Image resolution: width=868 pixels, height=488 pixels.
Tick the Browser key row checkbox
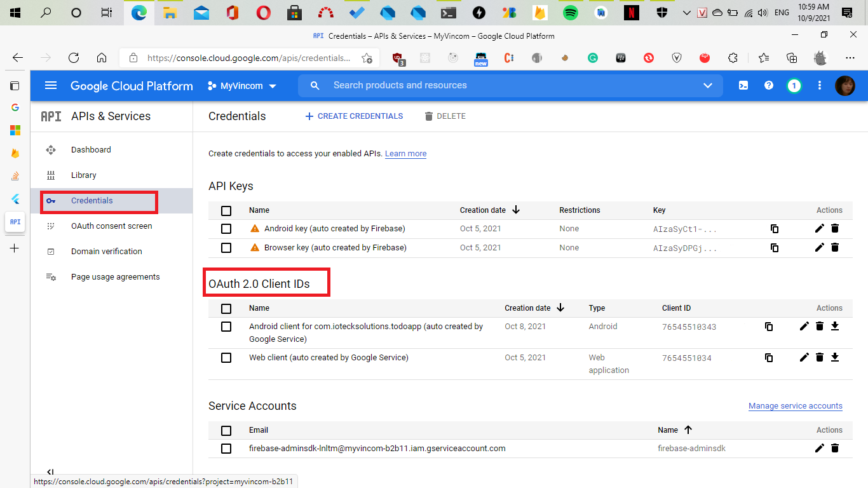pyautogui.click(x=226, y=248)
